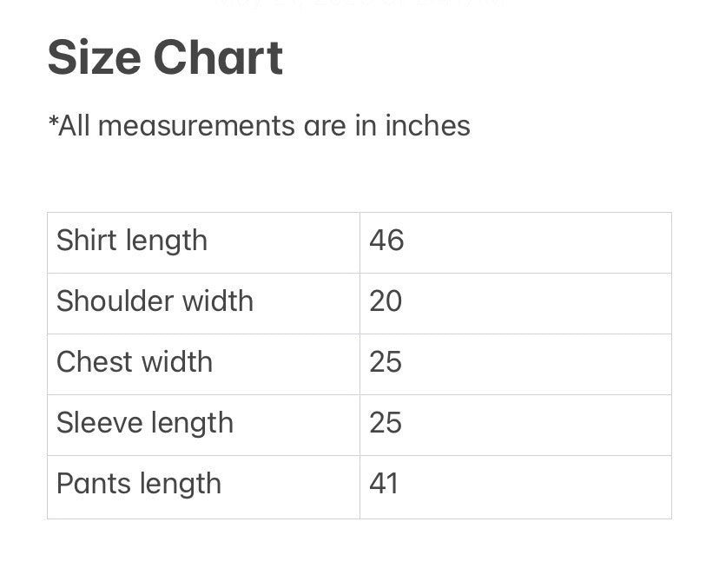Click the word "are" in the note
Image resolution: width=719 pixels, height=588 pixels.
click(x=324, y=126)
